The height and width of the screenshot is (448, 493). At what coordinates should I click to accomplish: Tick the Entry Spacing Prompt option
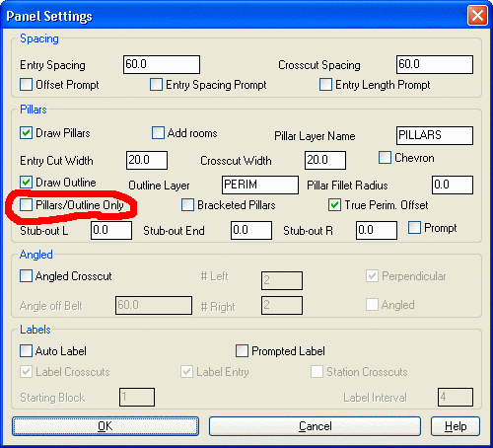[156, 85]
